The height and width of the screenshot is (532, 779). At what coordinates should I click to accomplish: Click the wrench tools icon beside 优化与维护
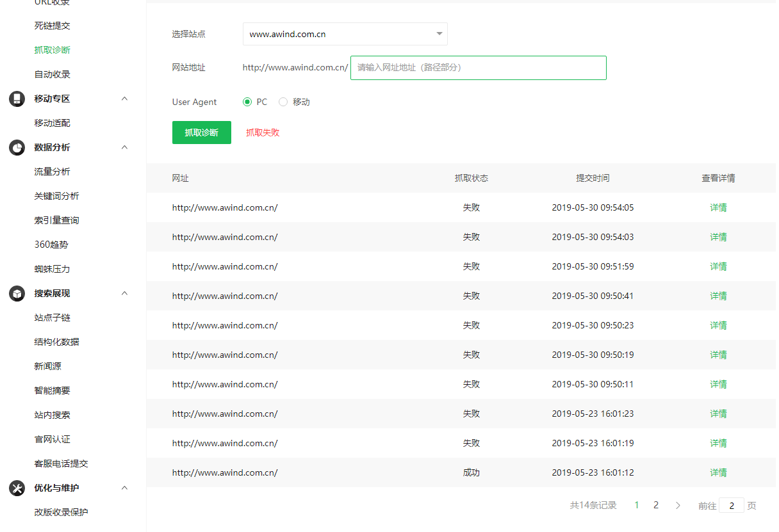(17, 488)
